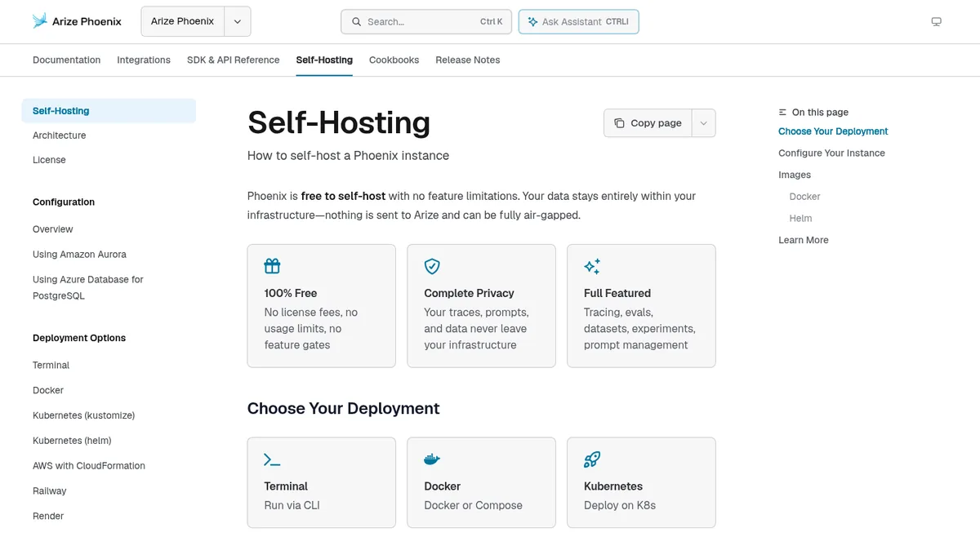
Task: Open the Cookbooks tab
Action: (x=394, y=60)
